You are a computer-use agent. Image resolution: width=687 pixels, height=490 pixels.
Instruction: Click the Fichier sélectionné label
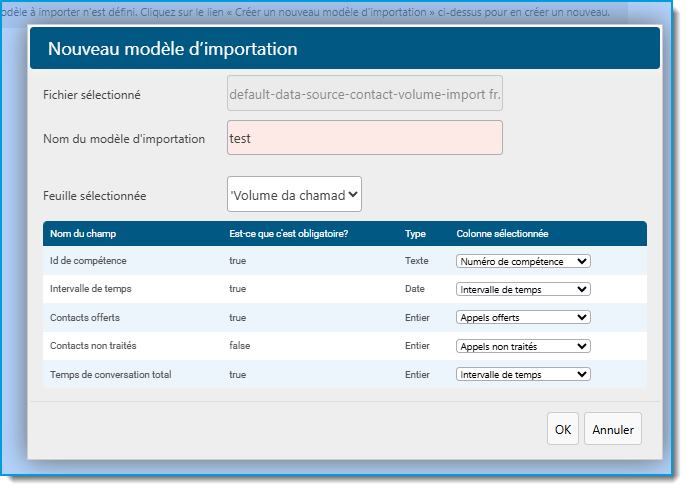[92, 95]
